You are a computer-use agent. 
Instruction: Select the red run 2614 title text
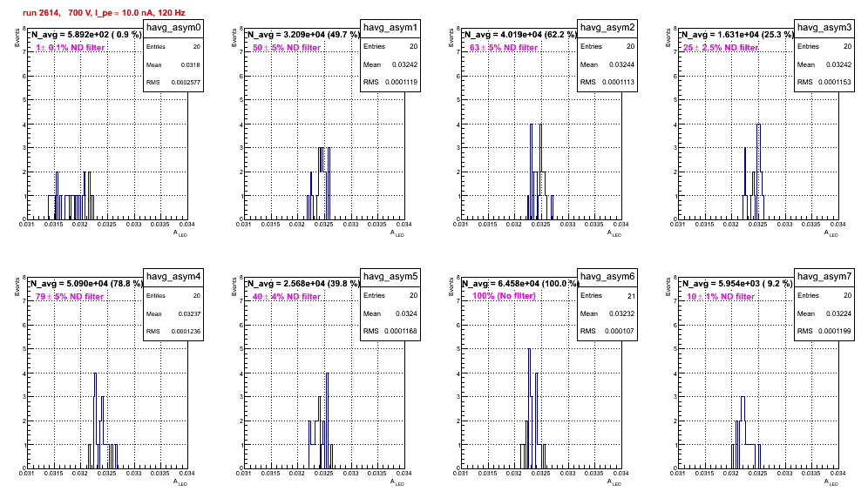(x=104, y=12)
